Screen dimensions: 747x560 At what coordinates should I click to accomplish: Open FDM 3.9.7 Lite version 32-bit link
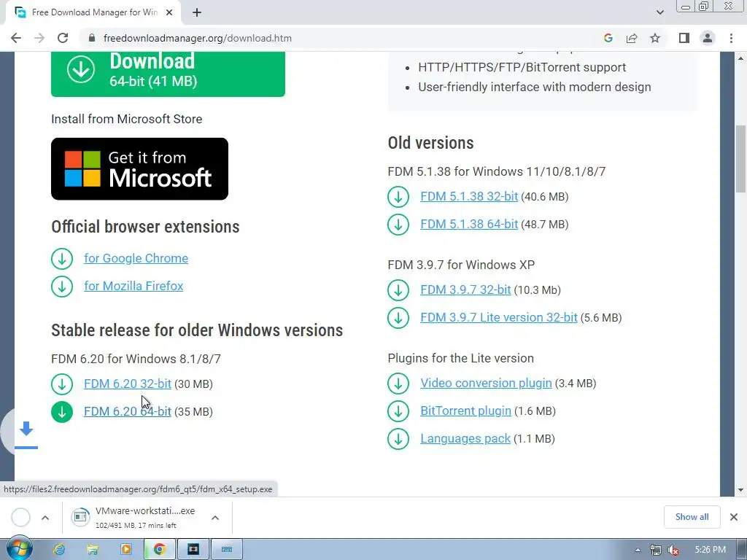499,317
